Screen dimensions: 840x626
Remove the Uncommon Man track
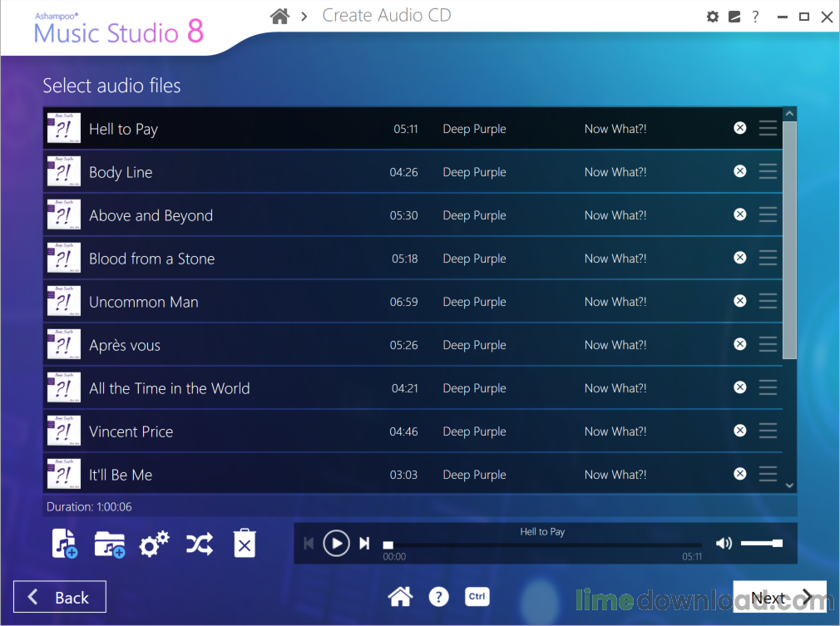click(x=739, y=301)
